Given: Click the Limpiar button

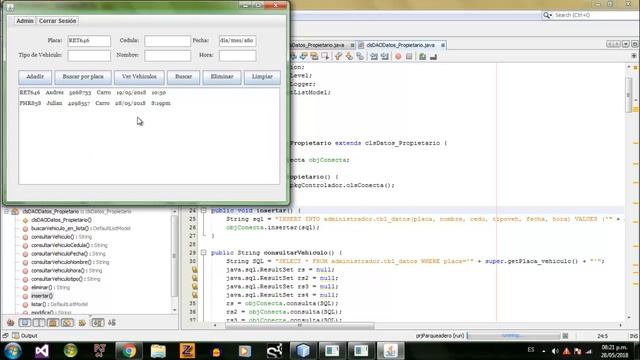Looking at the screenshot, I should click(x=262, y=77).
